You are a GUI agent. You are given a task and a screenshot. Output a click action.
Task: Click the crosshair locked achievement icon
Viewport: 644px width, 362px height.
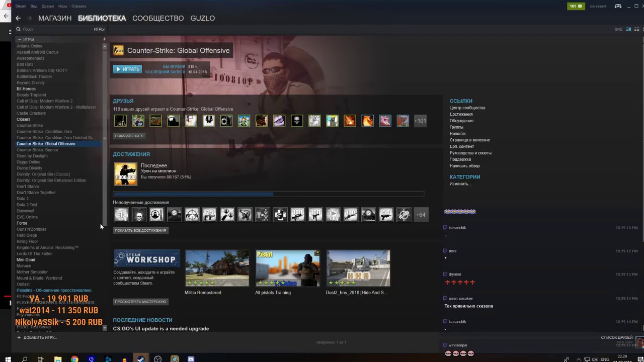tap(192, 215)
